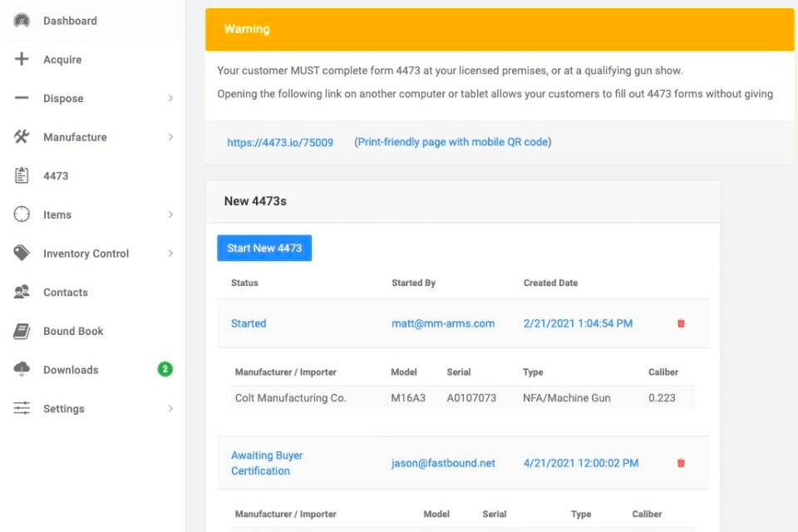
Task: Click the green Downloads badge showing 2
Action: click(165, 369)
